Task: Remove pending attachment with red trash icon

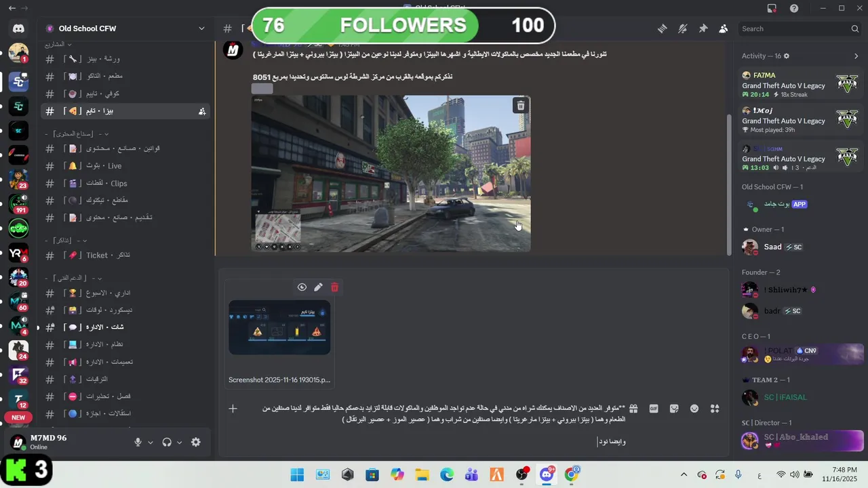Action: tap(334, 287)
